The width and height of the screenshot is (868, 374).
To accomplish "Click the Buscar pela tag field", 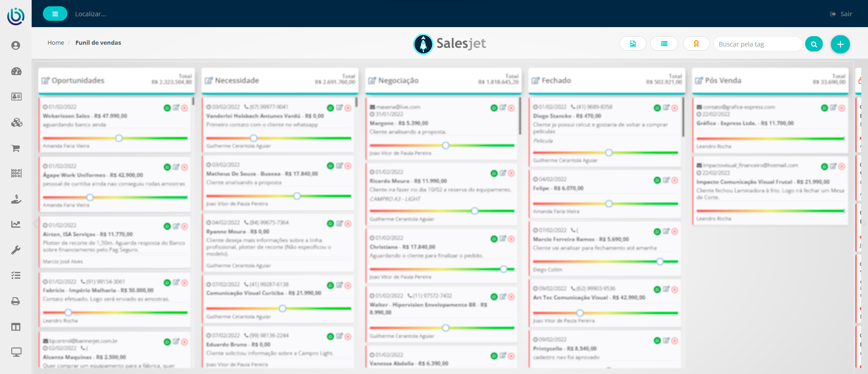I will 757,44.
